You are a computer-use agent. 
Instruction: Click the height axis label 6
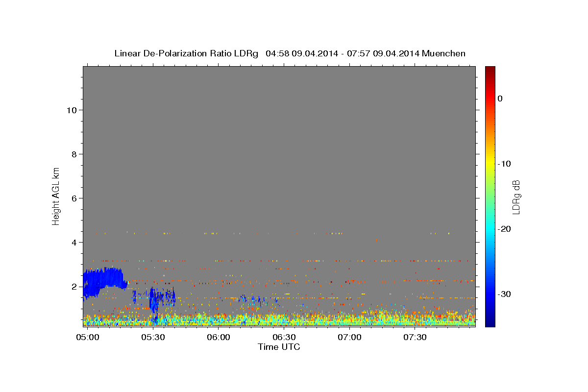tap(74, 198)
